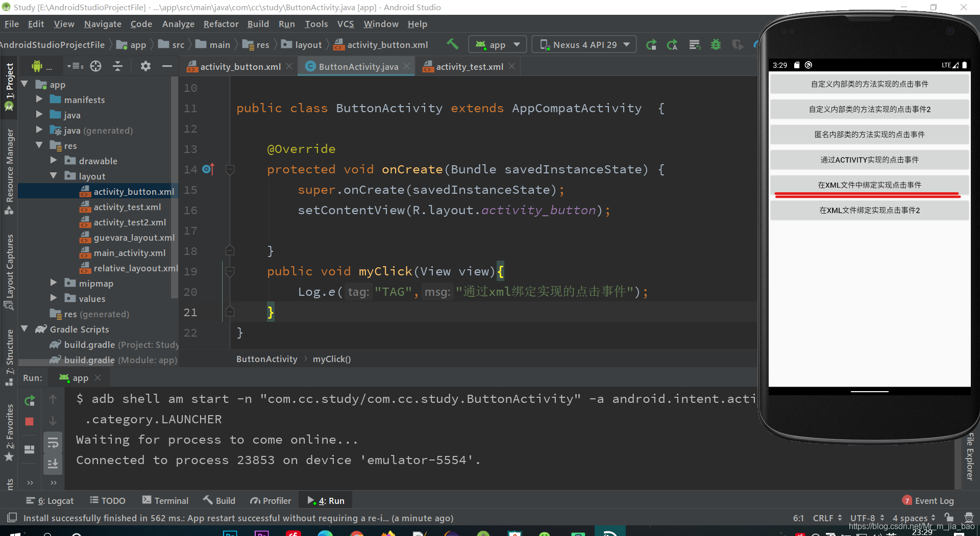Image resolution: width=980 pixels, height=536 pixels.
Task: Click Scroll to End icon in Run panel
Action: pyautogui.click(x=53, y=464)
